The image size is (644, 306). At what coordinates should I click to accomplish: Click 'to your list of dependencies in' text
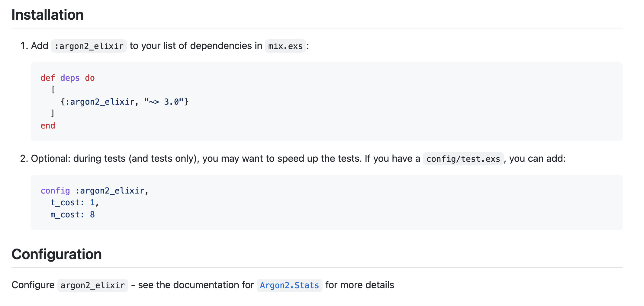[196, 46]
